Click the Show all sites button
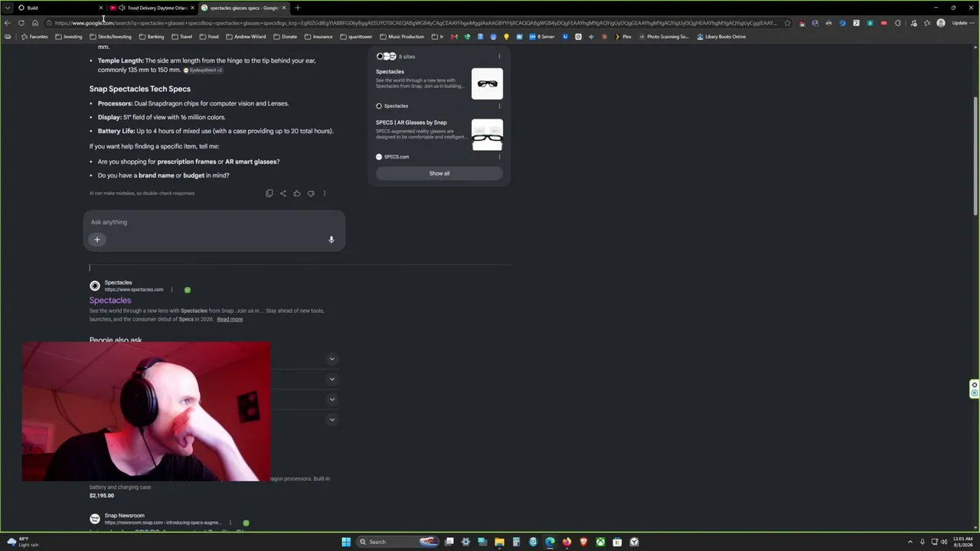Viewport: 980px width, 551px height. pos(439,174)
